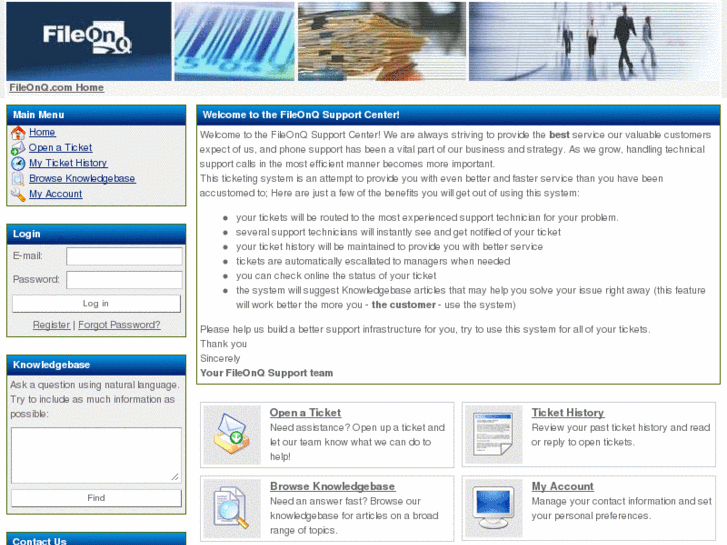Click the Home house icon in Main Menu

coord(18,133)
